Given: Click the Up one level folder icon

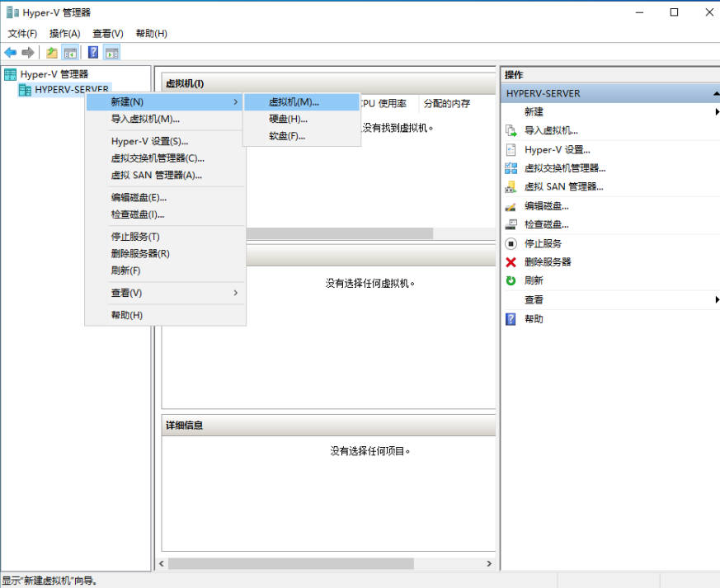Looking at the screenshot, I should 52,53.
